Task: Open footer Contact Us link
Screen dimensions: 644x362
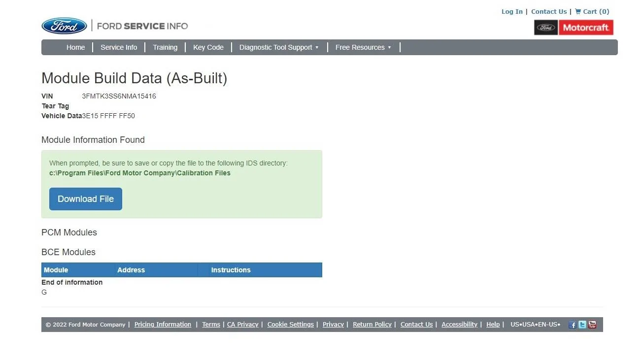Action: (416, 325)
